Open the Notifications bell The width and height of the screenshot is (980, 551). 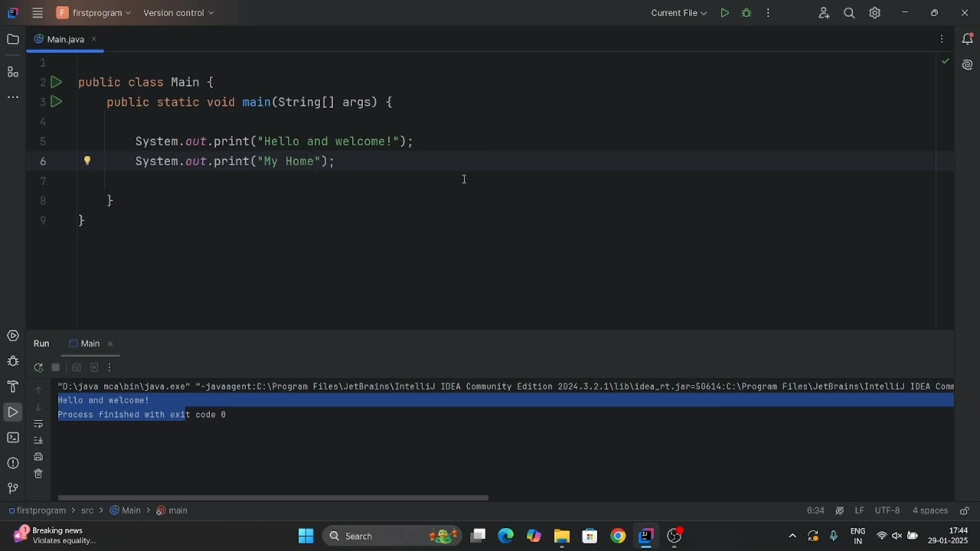pos(968,39)
